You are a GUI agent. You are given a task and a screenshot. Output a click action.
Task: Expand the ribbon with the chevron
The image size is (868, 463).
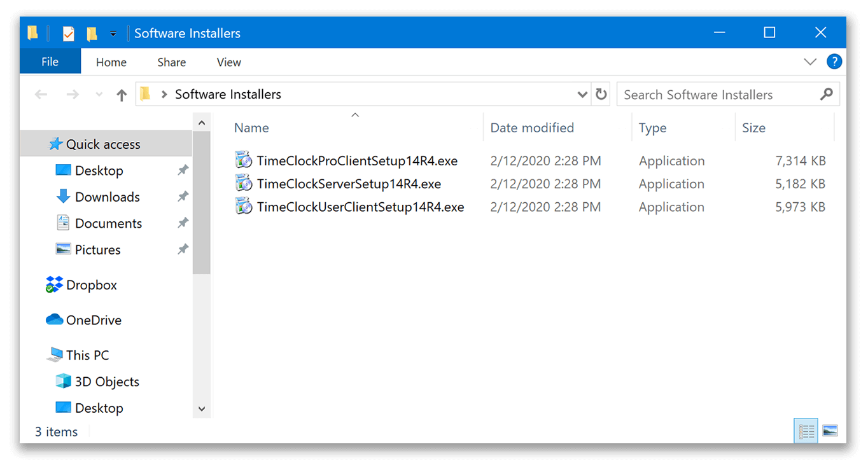coord(810,62)
